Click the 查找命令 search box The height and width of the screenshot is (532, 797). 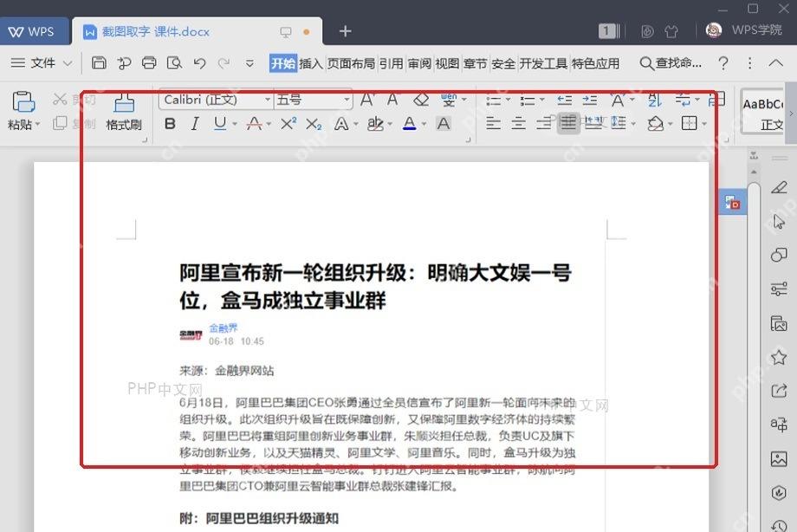671,63
